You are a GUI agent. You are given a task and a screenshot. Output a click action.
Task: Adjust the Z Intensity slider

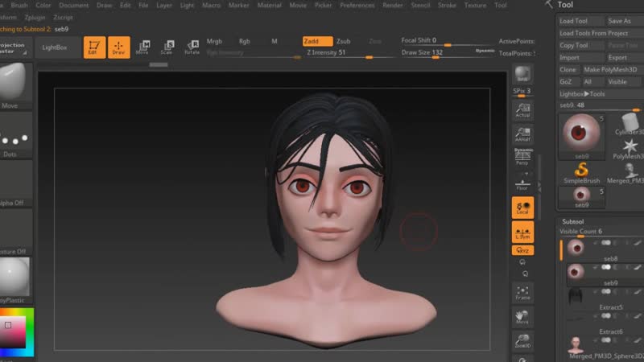349,53
